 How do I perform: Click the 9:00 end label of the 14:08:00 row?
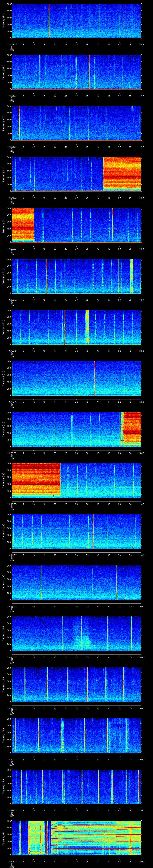[x=141, y=402]
